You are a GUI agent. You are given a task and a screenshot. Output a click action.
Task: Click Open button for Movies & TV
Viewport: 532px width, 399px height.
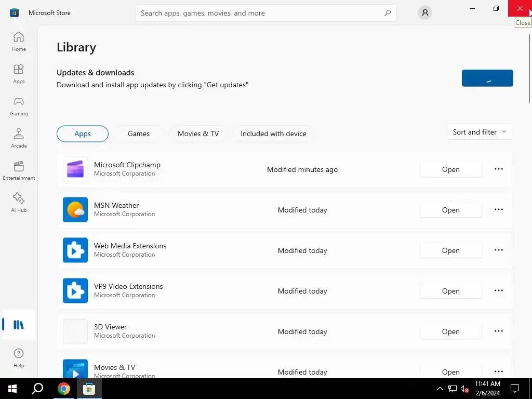450,371
